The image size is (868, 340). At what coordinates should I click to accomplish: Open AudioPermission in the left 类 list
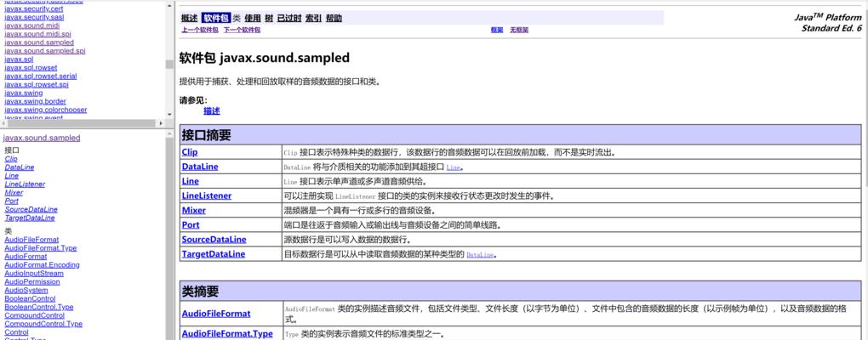pyautogui.click(x=32, y=281)
